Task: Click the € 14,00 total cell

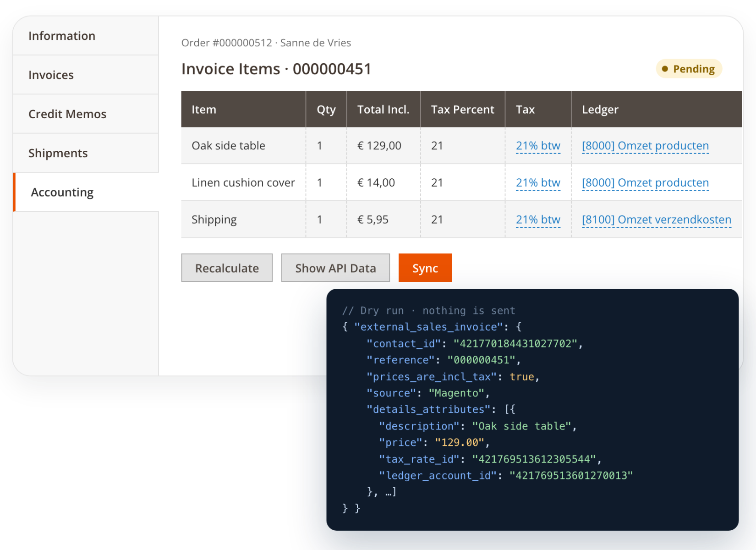Action: (x=383, y=182)
